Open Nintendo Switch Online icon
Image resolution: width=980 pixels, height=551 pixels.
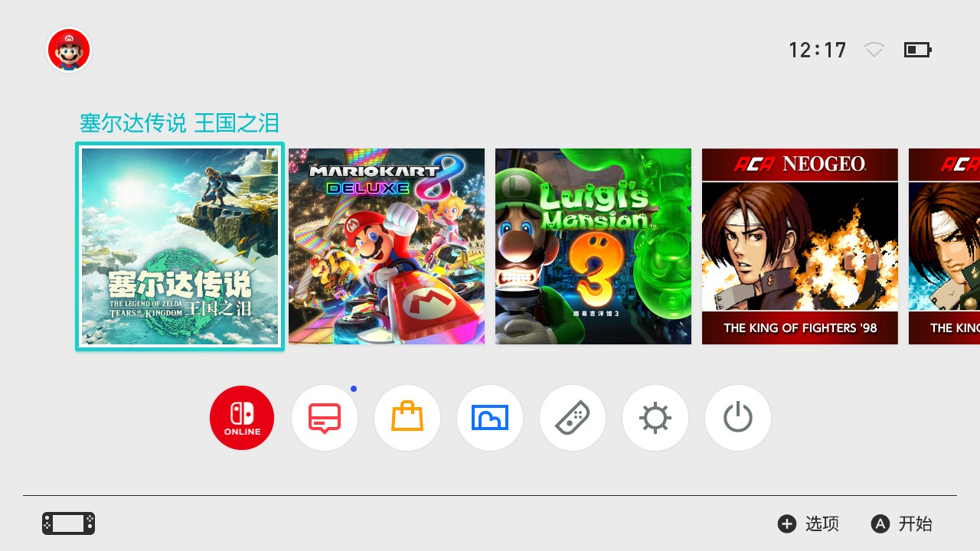tap(242, 418)
